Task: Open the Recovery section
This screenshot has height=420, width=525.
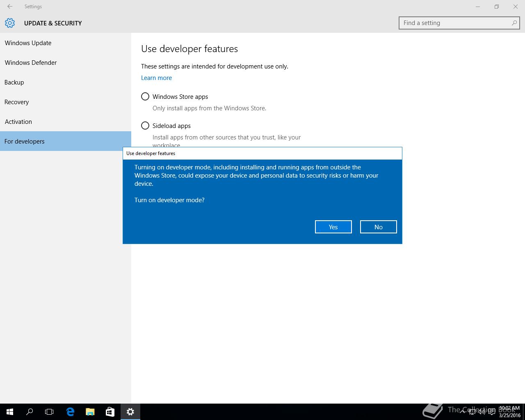Action: tap(66, 102)
